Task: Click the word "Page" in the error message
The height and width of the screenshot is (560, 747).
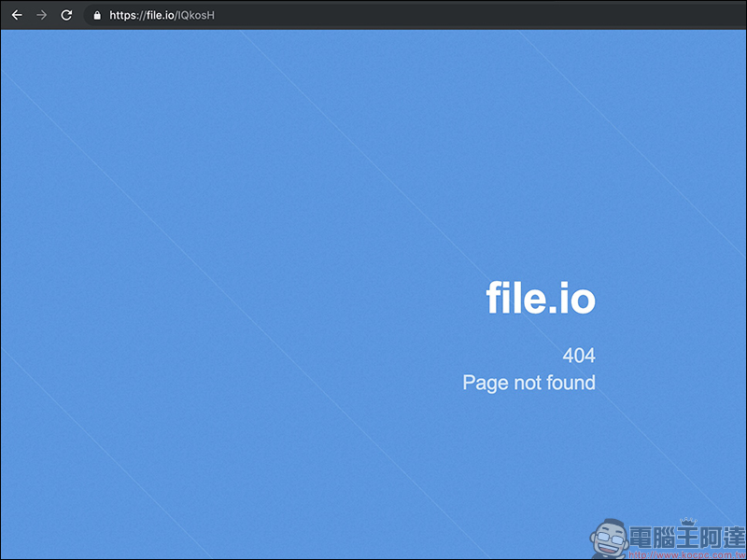Action: [486, 383]
